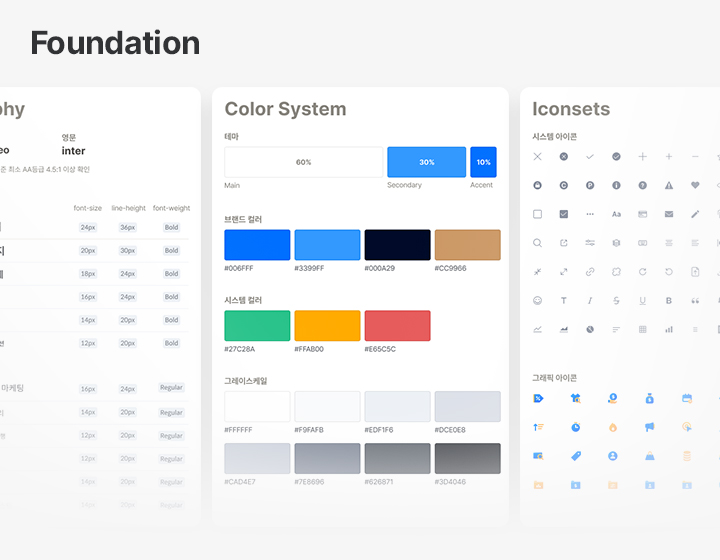This screenshot has width=720, height=560.
Task: Click the smiley face emoji icon
Action: 538,300
